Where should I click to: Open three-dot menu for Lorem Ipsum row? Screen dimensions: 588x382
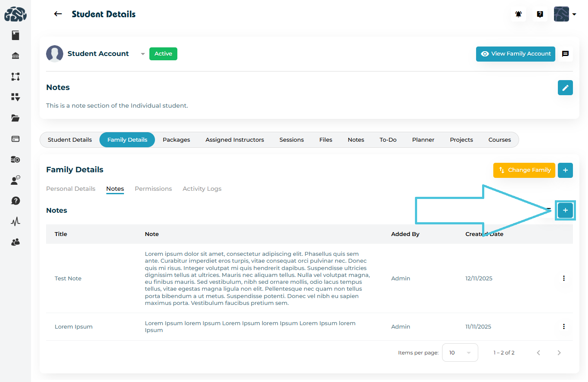click(x=563, y=326)
